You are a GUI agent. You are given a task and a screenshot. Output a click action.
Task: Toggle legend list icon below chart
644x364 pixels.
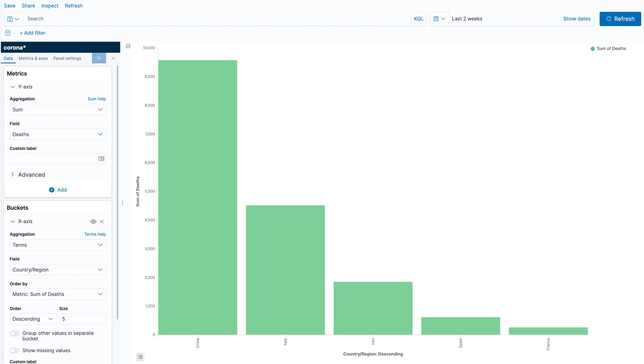point(140,357)
